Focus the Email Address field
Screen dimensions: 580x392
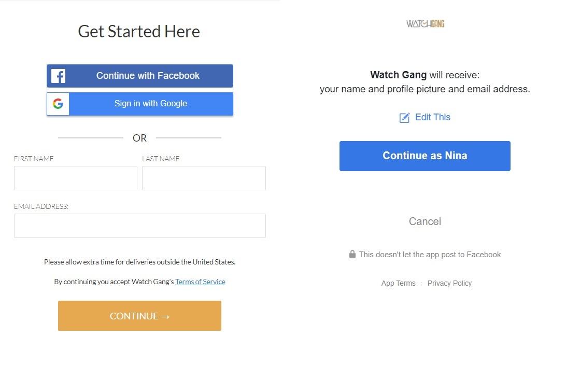pos(140,226)
